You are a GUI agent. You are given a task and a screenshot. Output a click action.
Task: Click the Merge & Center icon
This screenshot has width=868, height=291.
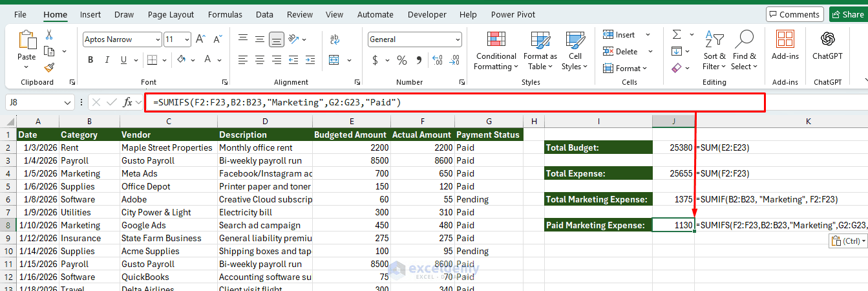pyautogui.click(x=334, y=60)
